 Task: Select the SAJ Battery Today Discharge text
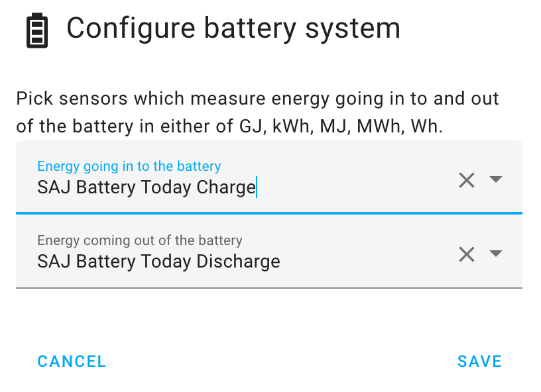point(158,261)
